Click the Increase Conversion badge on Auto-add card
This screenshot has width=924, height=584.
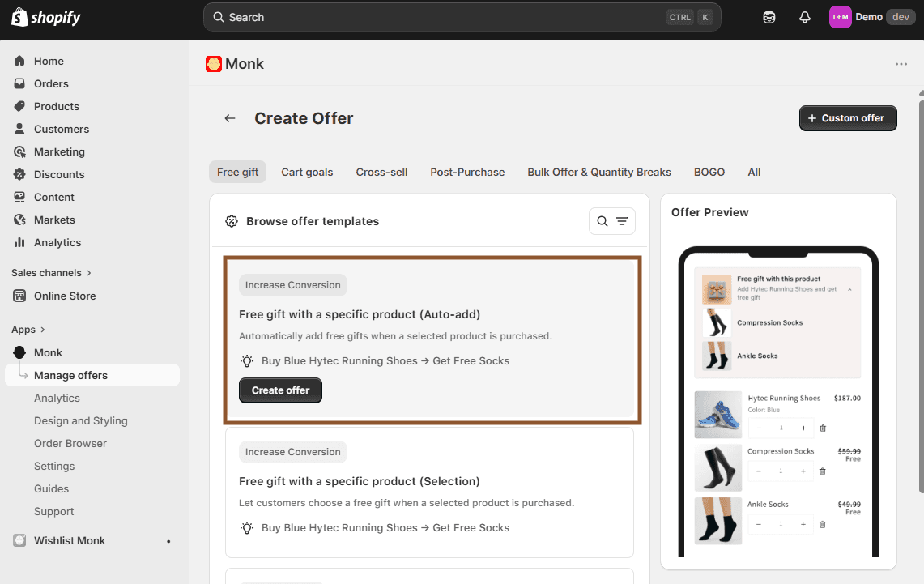[293, 285]
